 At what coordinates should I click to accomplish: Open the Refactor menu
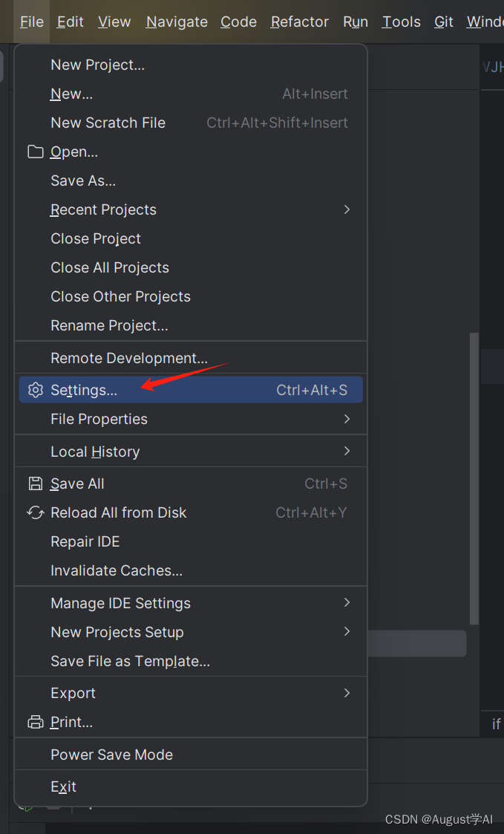[299, 22]
